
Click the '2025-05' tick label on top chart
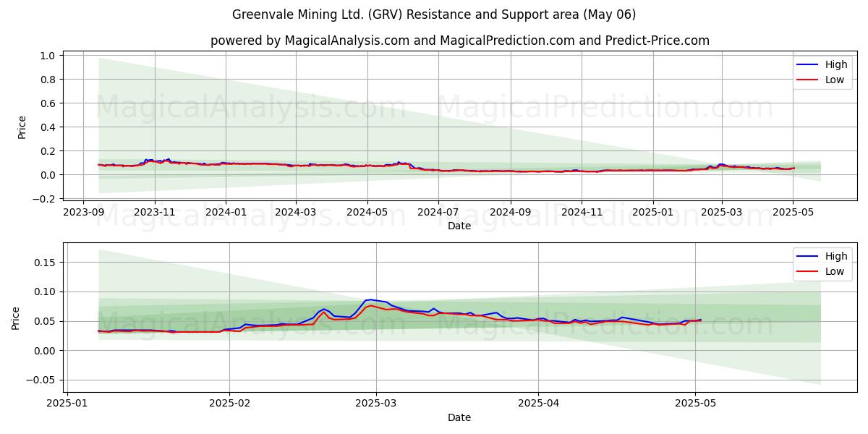(x=793, y=212)
